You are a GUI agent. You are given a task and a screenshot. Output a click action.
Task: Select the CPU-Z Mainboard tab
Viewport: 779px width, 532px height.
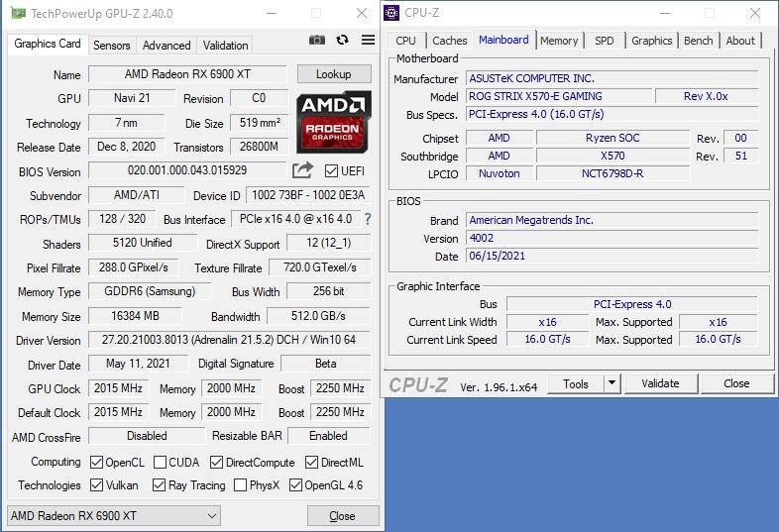503,40
